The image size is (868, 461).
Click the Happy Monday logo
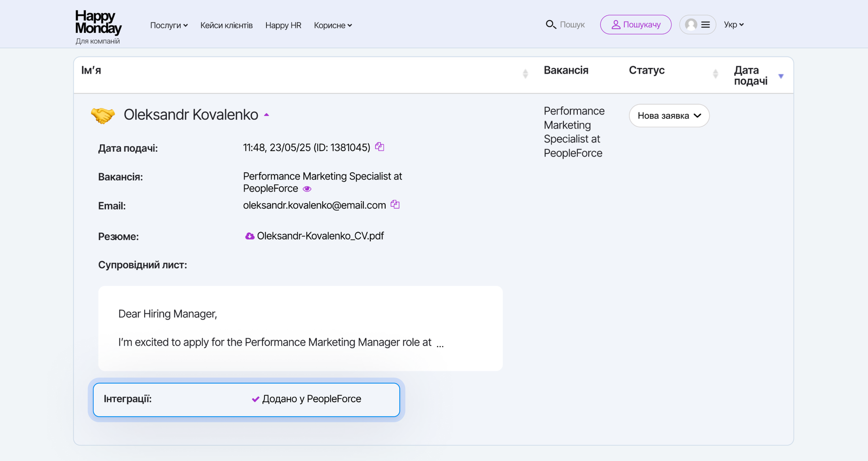(x=98, y=22)
